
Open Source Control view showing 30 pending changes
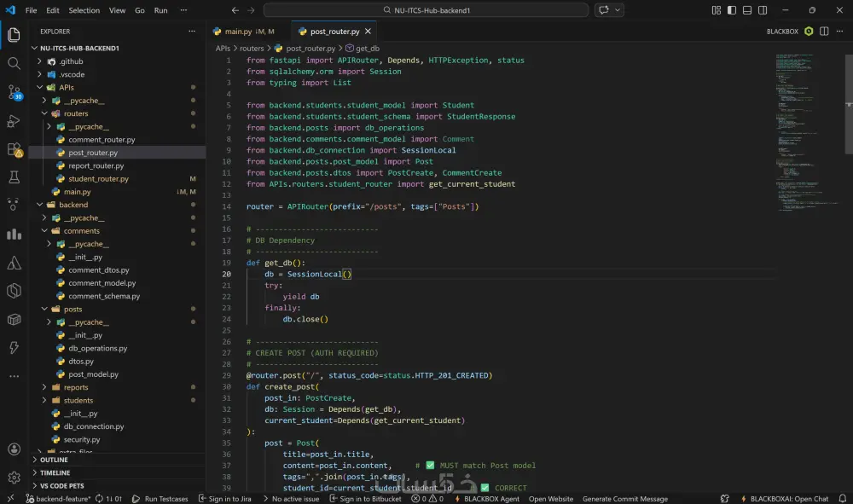[x=13, y=92]
